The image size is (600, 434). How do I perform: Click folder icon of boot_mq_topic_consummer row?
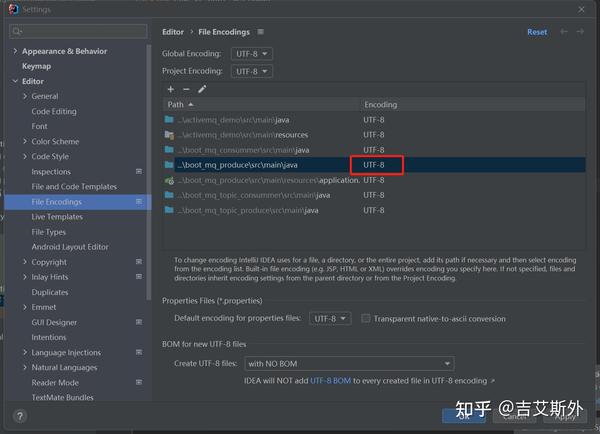tap(169, 195)
